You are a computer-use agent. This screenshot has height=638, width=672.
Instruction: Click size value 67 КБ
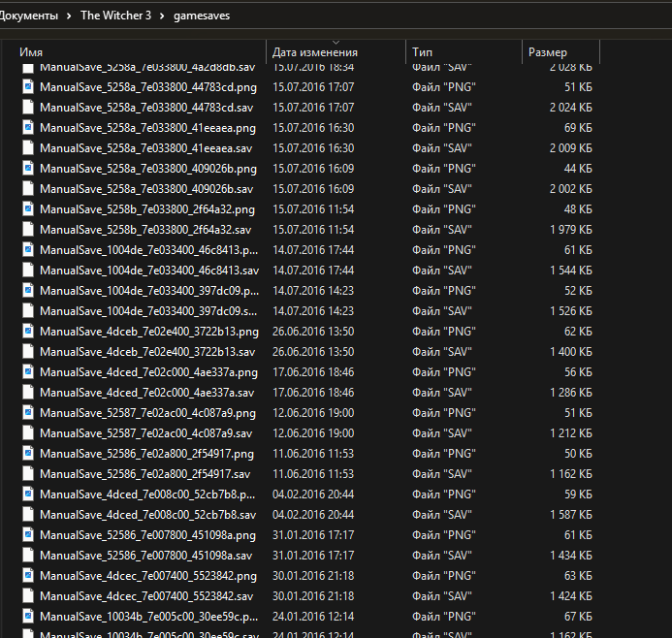click(x=578, y=616)
